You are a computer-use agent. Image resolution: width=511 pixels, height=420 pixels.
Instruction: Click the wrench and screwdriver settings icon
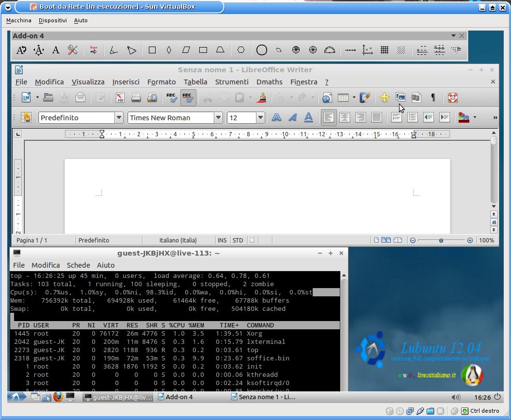72,50
